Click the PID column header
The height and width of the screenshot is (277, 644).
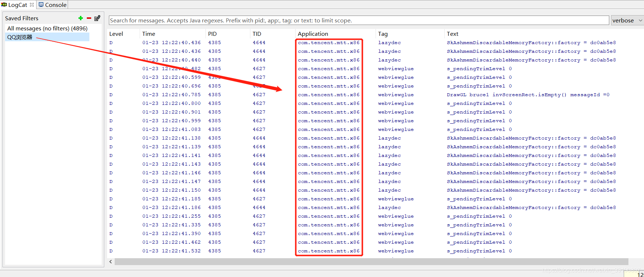pyautogui.click(x=212, y=34)
